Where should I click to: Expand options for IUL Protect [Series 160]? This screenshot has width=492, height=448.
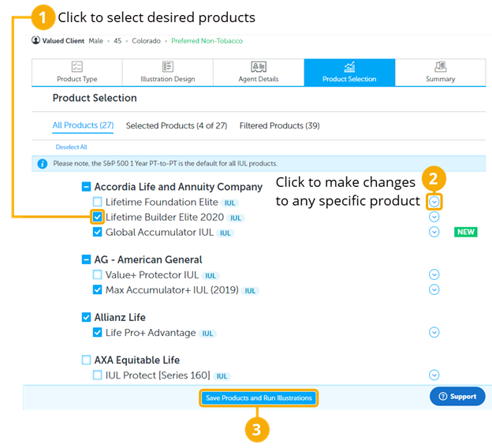point(434,375)
